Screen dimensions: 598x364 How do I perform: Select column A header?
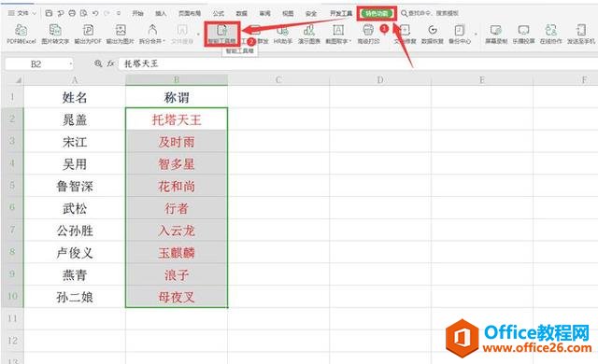coord(75,80)
